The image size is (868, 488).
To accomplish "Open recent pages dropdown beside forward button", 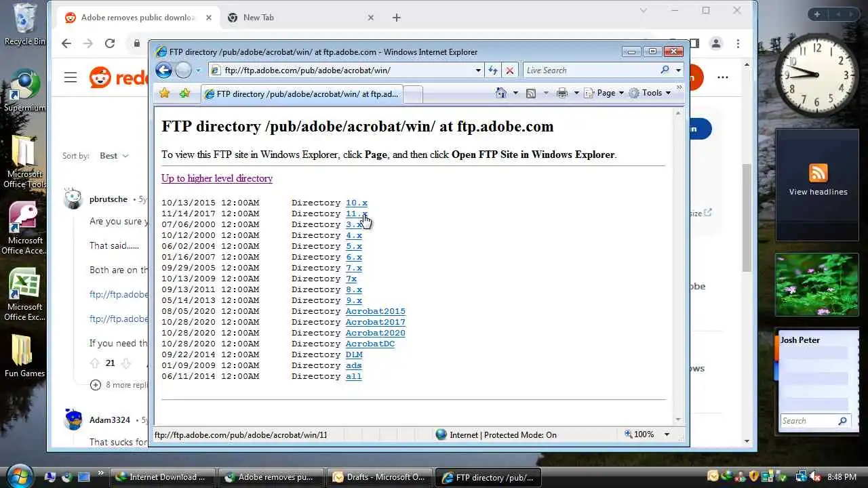I will [x=198, y=70].
